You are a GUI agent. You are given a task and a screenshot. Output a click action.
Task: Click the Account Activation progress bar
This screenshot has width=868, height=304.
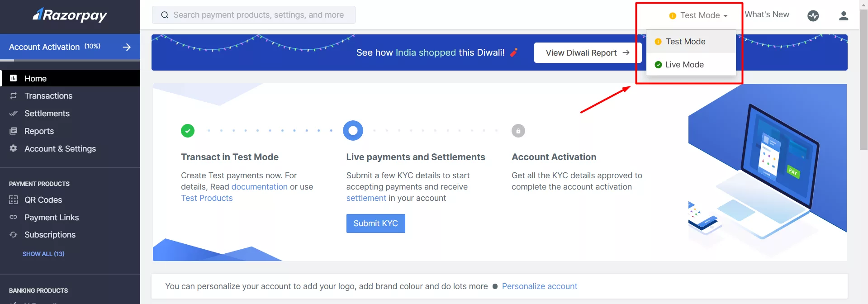click(70, 60)
